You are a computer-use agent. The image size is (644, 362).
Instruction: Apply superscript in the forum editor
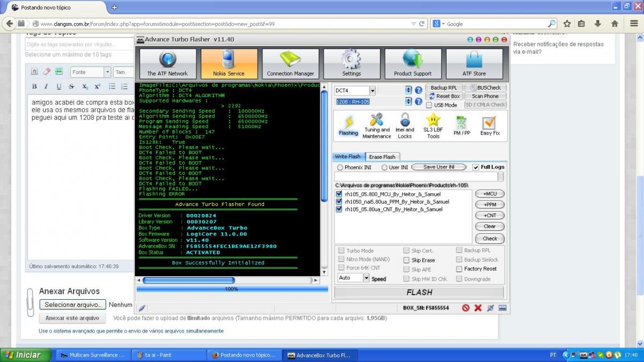tap(97, 86)
